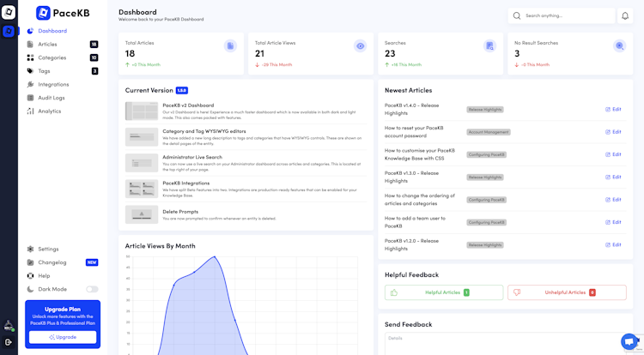Click the Upgrade button in Upgrade Plan card
The height and width of the screenshot is (355, 644).
pyautogui.click(x=63, y=337)
